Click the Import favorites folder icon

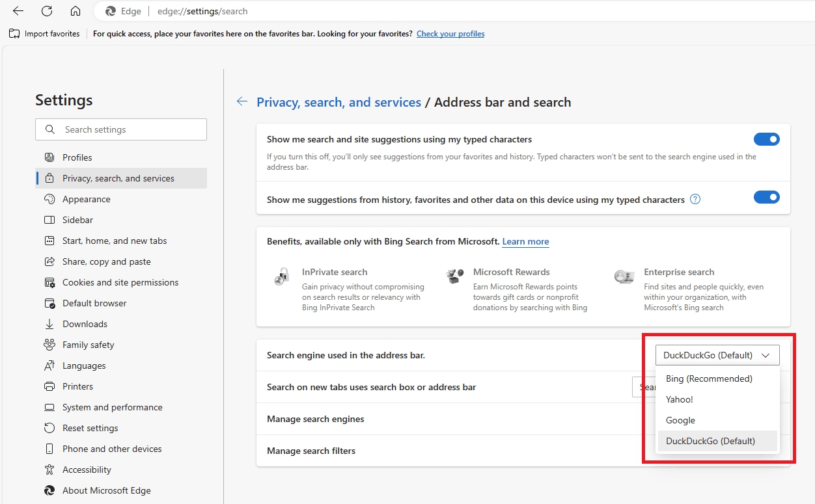click(x=14, y=34)
